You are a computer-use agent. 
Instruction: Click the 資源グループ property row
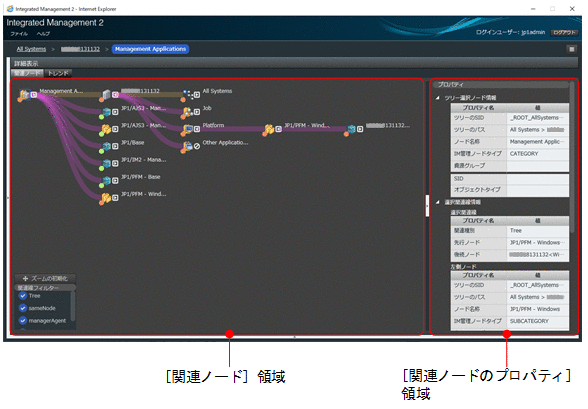(510, 166)
